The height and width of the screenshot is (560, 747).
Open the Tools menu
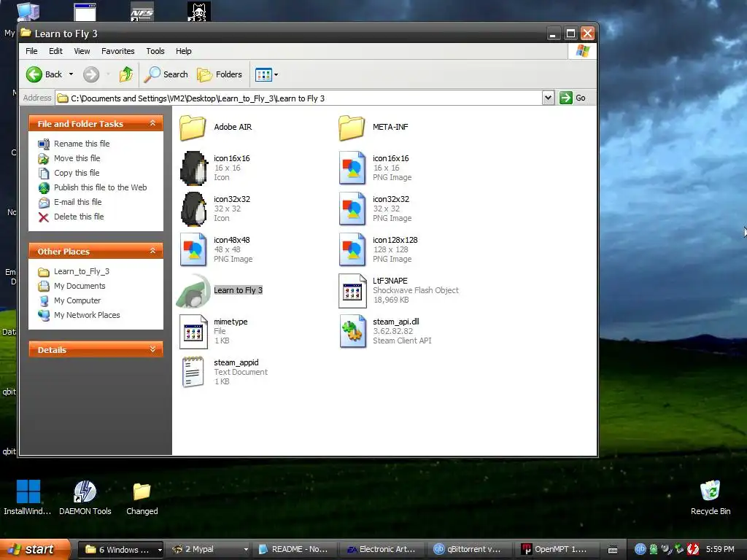pyautogui.click(x=155, y=51)
